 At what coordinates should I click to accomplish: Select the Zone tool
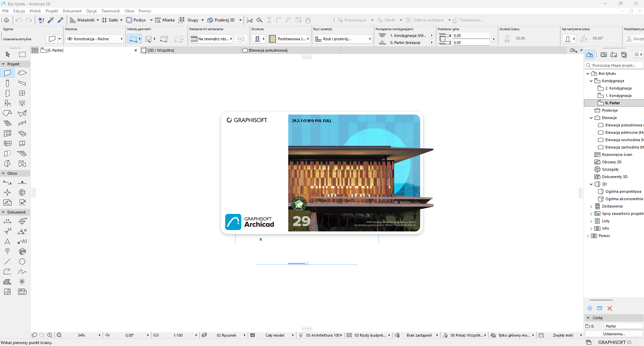coord(22,164)
